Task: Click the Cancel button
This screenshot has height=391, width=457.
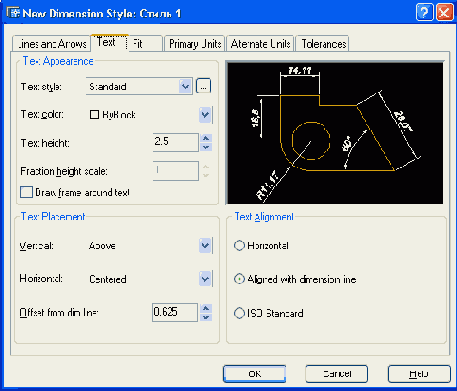Action: [x=337, y=374]
